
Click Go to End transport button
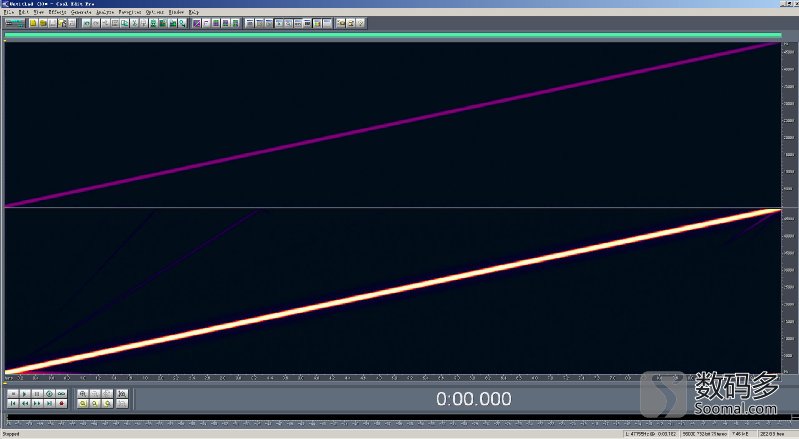pyautogui.click(x=49, y=403)
